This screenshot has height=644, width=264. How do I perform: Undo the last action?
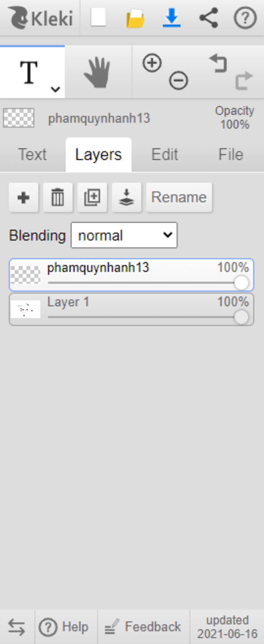(x=218, y=63)
